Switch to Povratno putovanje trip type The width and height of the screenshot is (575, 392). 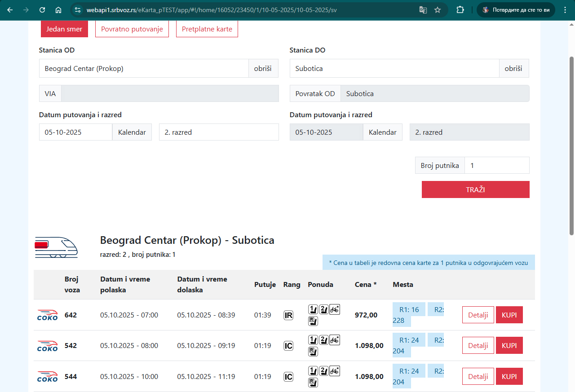point(132,29)
